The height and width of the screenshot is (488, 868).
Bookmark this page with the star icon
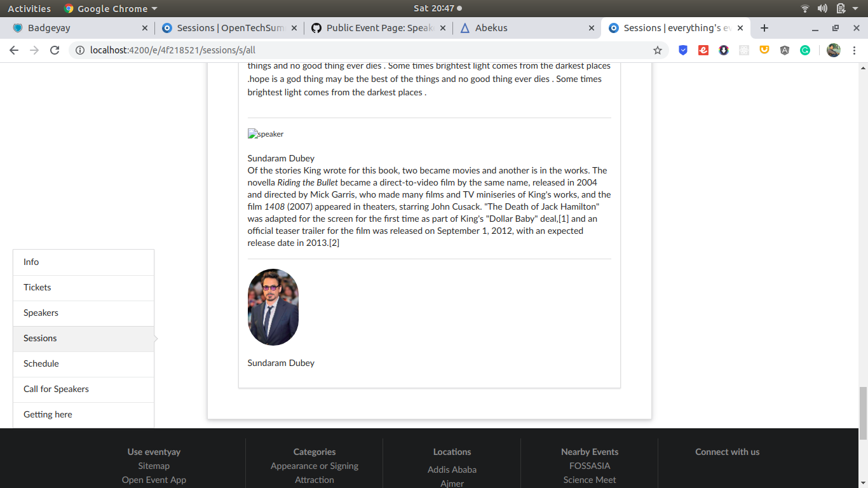pyautogui.click(x=658, y=50)
